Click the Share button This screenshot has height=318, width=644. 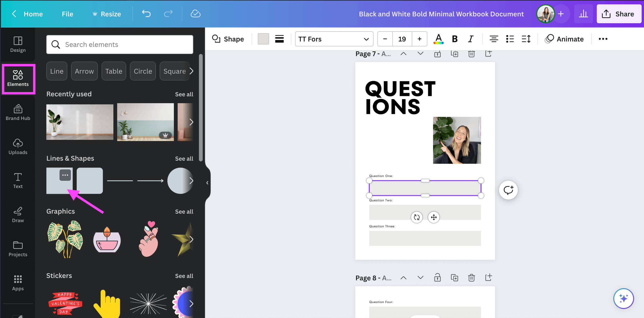point(619,14)
